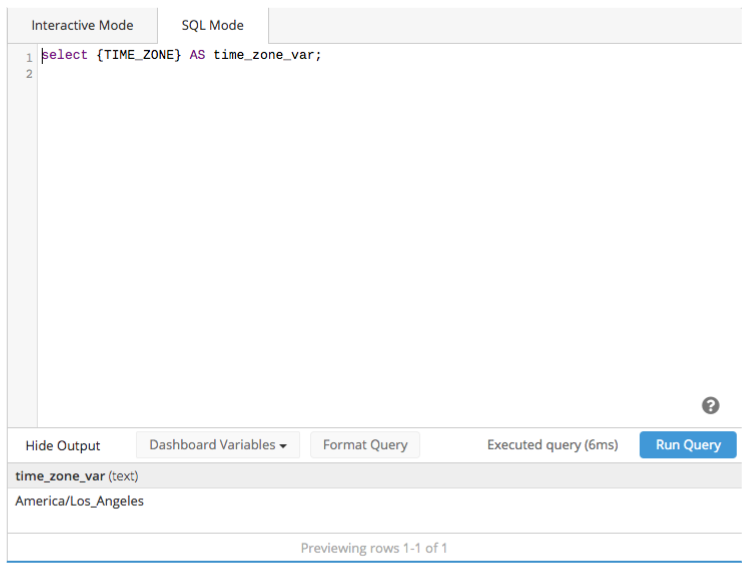Expand the Dashboard Variables dropdown

pyautogui.click(x=218, y=445)
